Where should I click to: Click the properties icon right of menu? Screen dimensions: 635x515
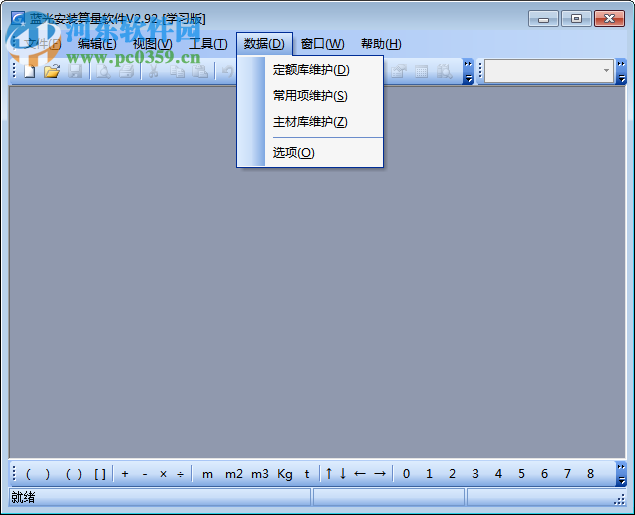pyautogui.click(x=399, y=72)
